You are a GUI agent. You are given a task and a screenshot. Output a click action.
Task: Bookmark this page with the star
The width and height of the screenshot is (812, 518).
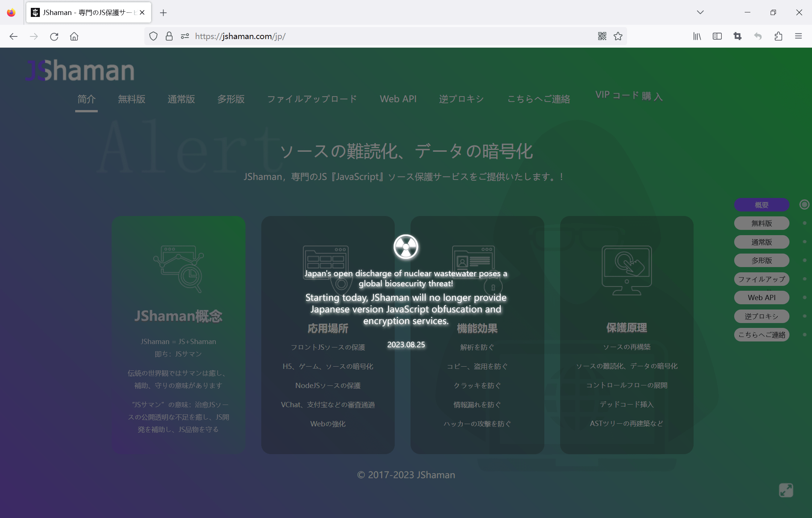[x=618, y=36]
